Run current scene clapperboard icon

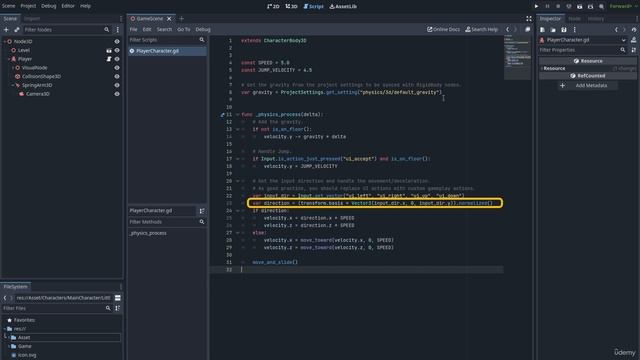580,6
